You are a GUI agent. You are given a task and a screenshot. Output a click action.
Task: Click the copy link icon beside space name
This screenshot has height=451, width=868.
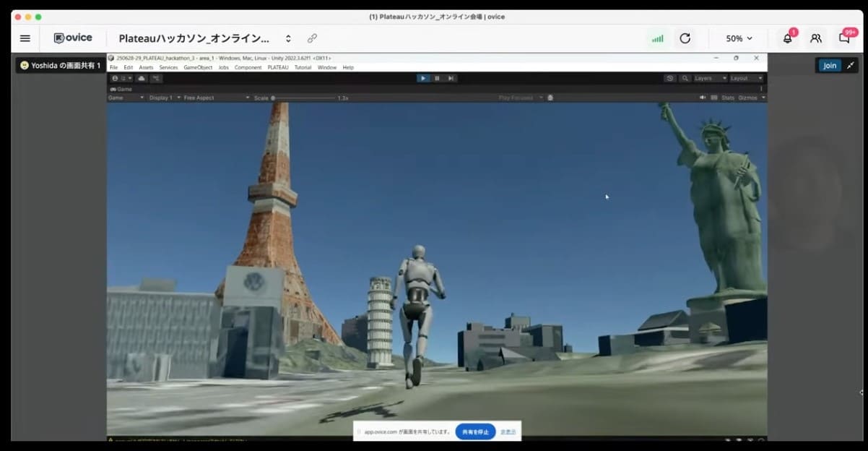pos(312,38)
